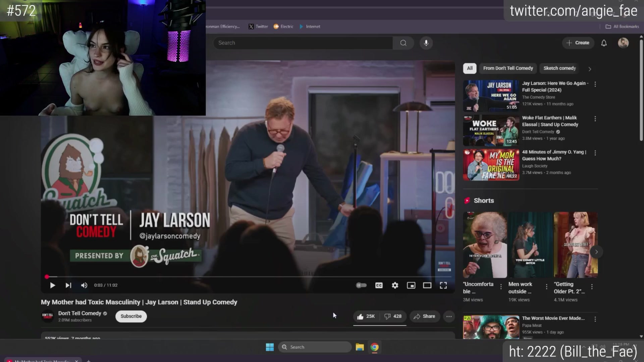
Task: Switch to theater mode
Action: (427, 285)
